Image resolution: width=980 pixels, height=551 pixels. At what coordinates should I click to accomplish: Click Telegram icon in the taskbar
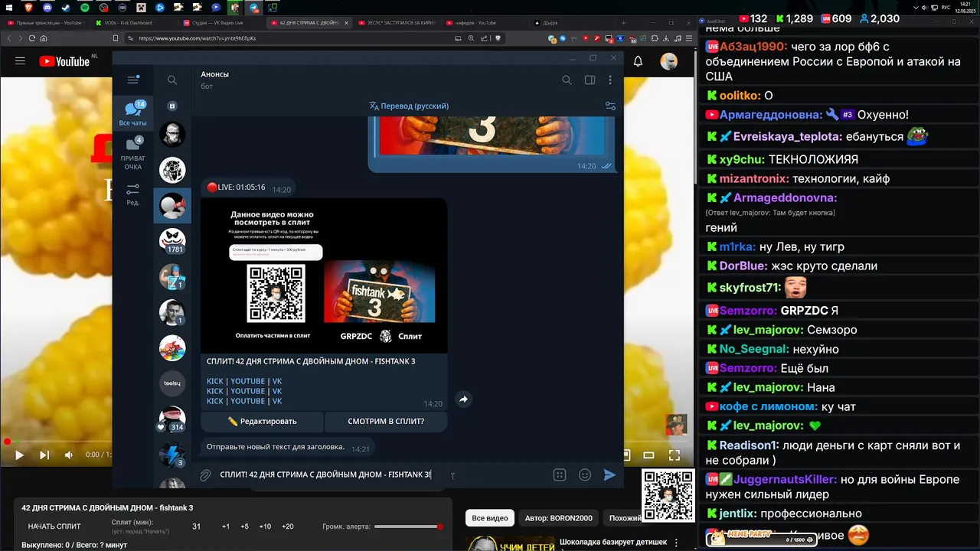253,7
